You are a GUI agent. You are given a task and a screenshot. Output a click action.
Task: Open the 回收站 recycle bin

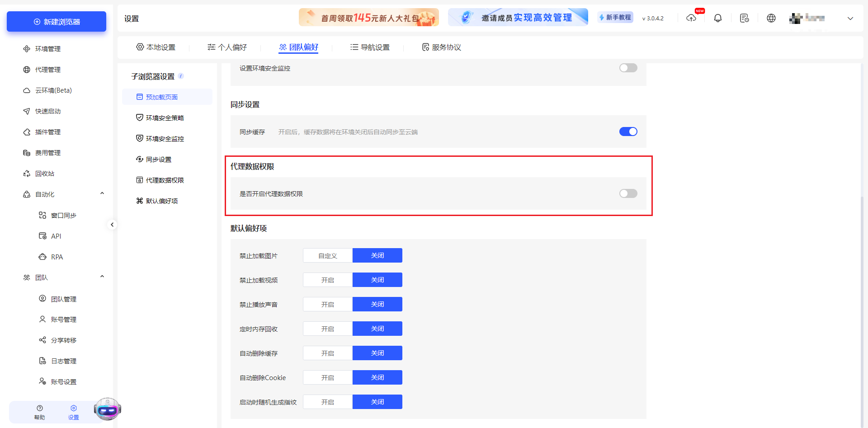click(x=45, y=173)
